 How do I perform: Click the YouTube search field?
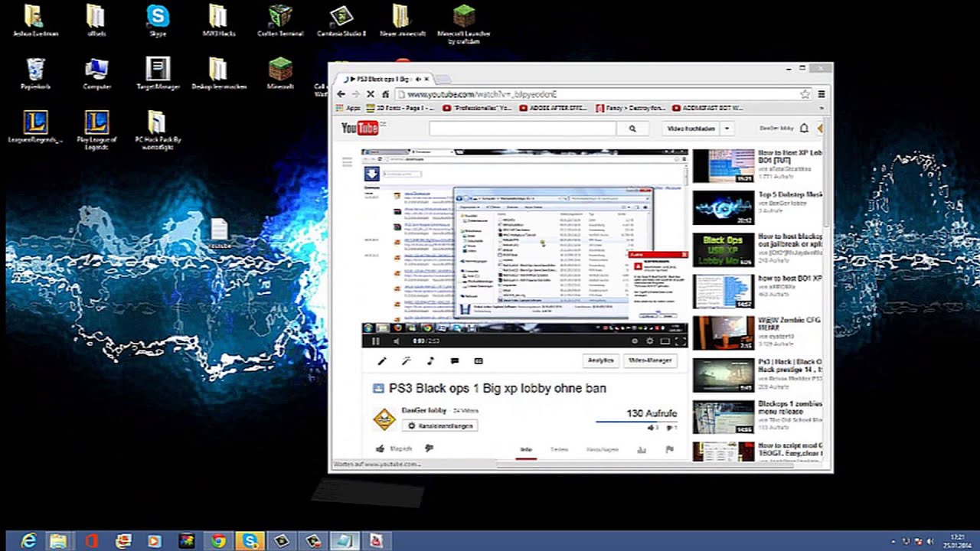[522, 129]
